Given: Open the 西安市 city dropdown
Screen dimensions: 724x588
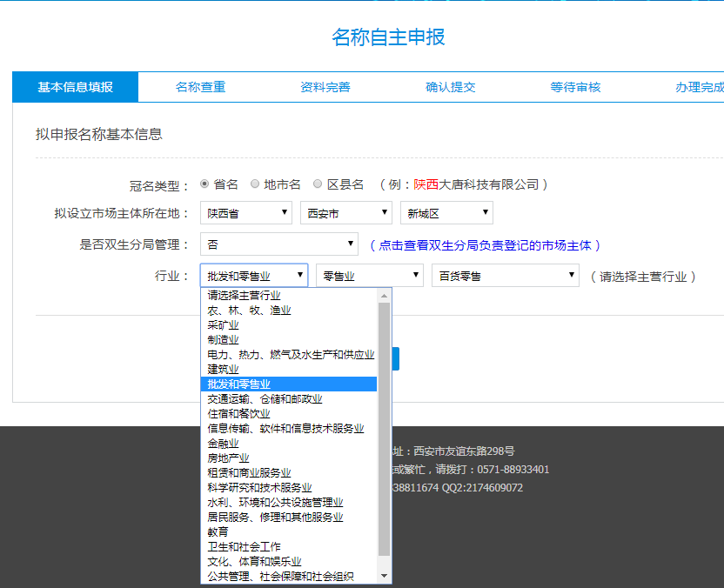Looking at the screenshot, I should pos(345,212).
